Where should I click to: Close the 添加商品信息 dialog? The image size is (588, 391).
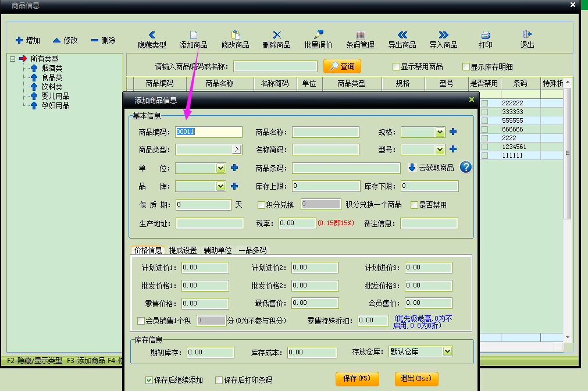471,99
